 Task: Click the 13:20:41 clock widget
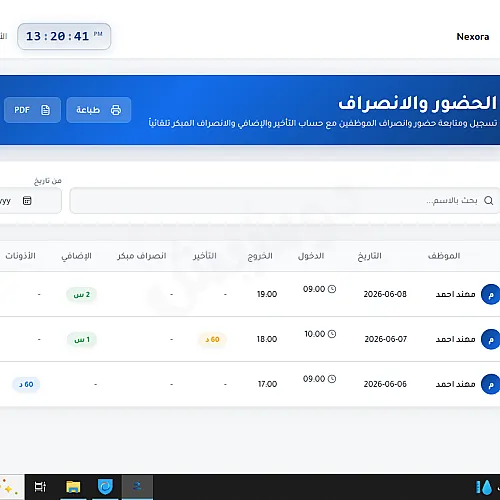pos(64,36)
